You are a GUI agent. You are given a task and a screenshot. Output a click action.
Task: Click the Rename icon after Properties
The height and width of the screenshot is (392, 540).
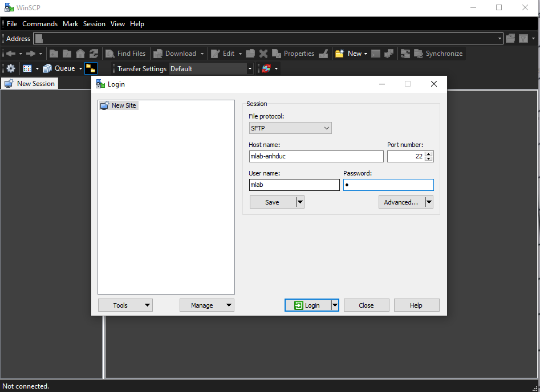click(323, 54)
